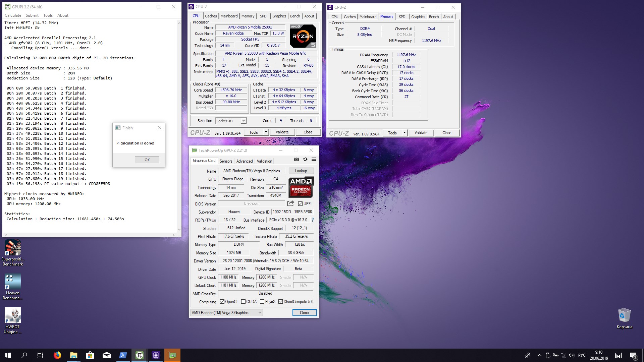Open the SPD tab in right CPU-Z window
Image resolution: width=644 pixels, height=362 pixels.
click(402, 17)
